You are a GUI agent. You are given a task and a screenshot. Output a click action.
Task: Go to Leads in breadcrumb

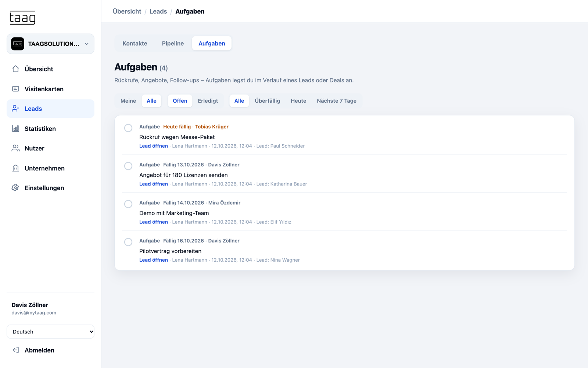point(158,11)
